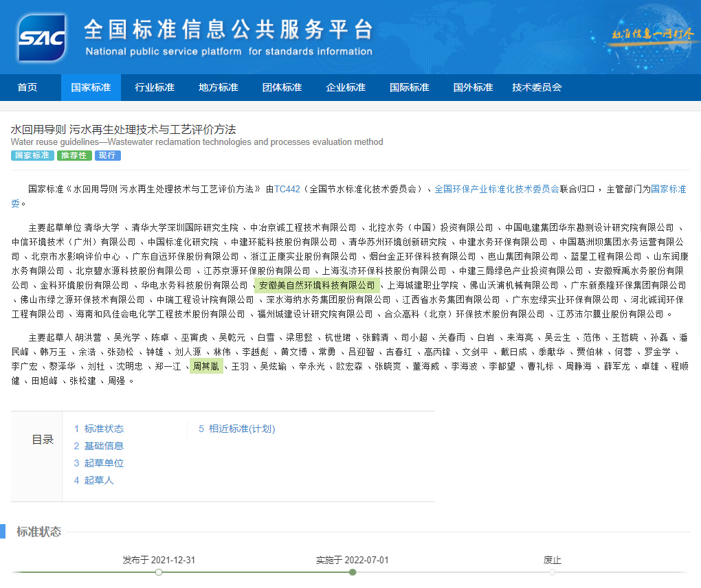Click the SAC logo icon
701x588 pixels.
43,37
